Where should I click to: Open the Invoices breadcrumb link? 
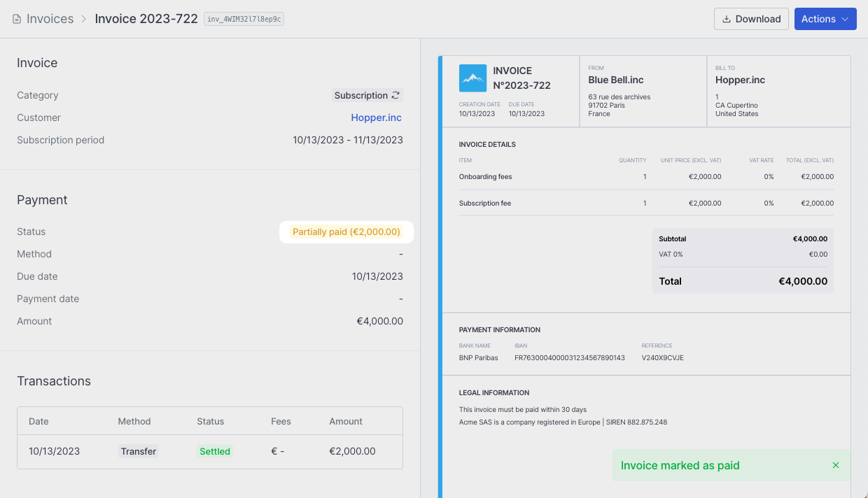(x=50, y=19)
